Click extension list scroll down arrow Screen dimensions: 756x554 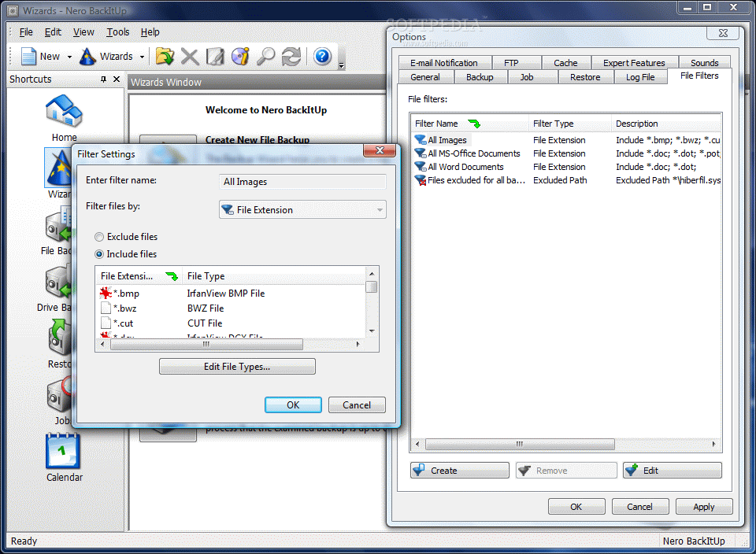372,331
